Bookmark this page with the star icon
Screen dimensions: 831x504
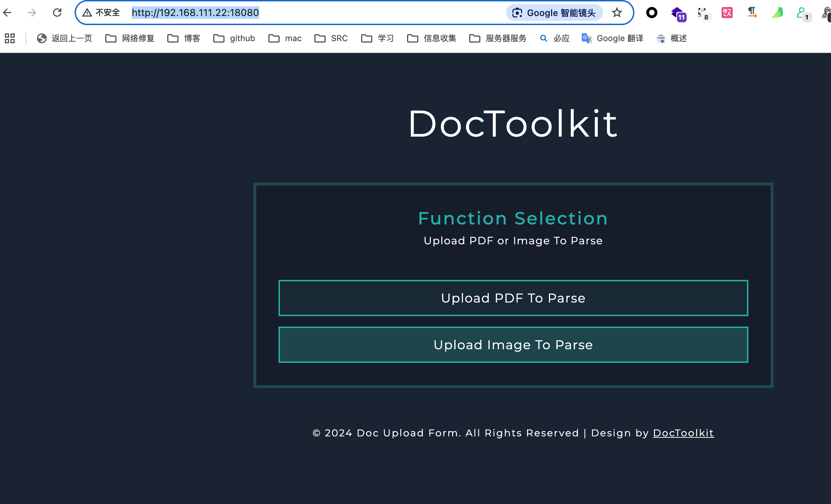617,13
